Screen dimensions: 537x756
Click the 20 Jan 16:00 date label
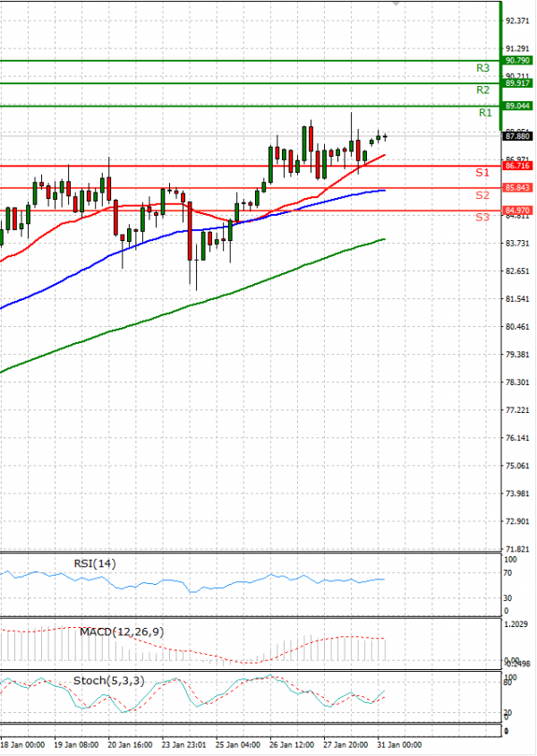coord(131,745)
